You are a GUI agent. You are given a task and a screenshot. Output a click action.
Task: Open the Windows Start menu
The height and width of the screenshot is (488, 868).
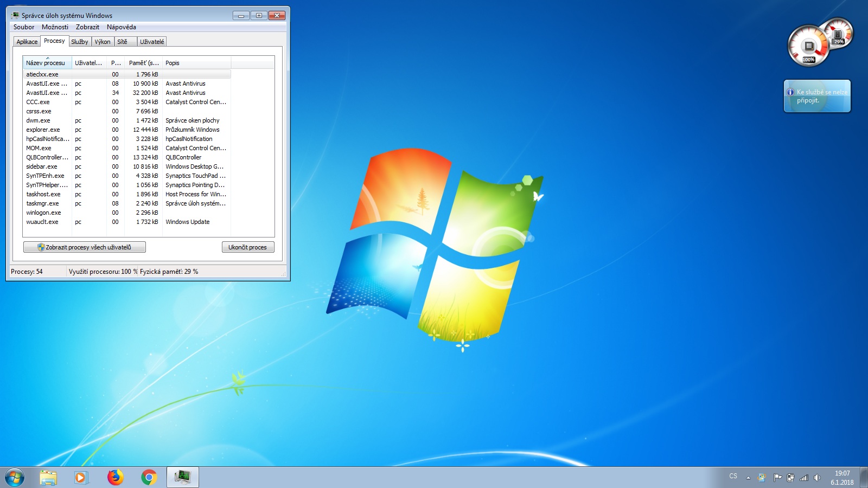point(15,478)
